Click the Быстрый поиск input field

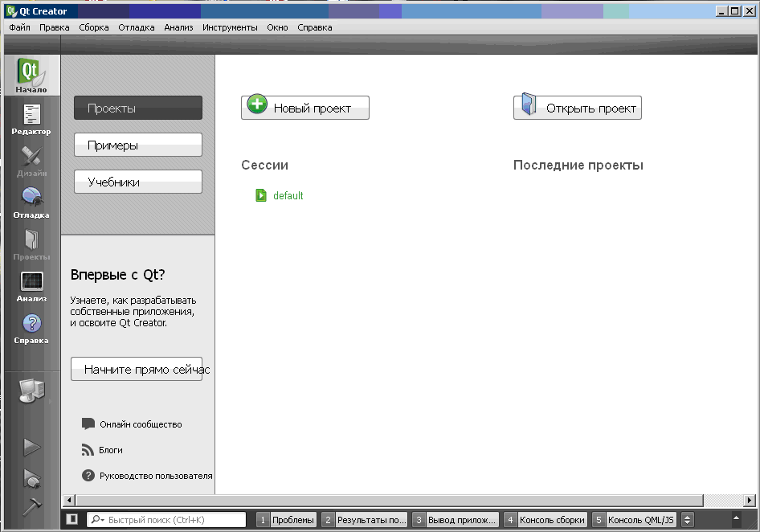[x=166, y=520]
